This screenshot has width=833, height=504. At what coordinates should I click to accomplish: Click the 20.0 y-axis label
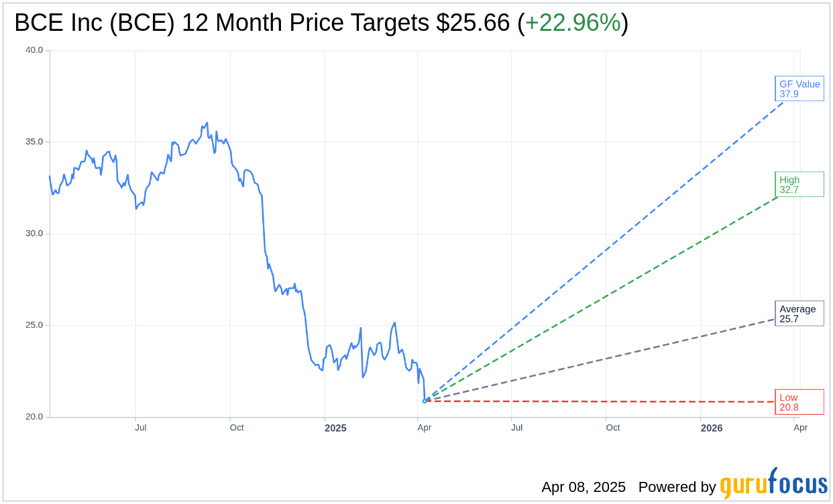[34, 417]
